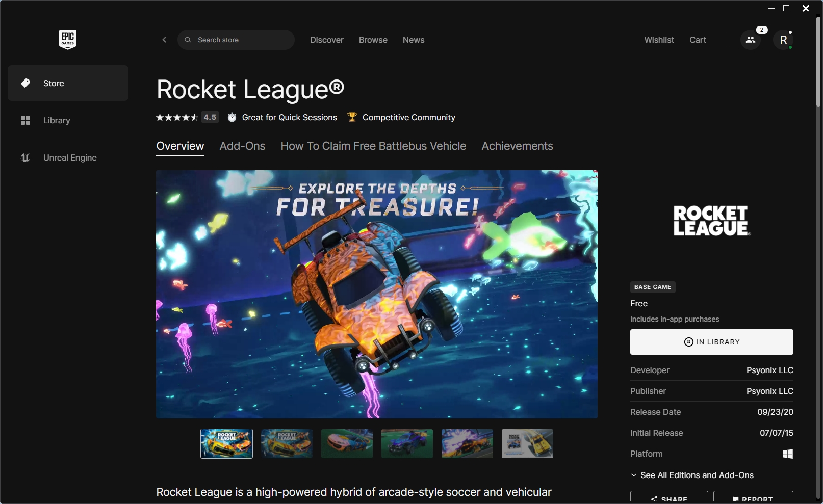Image resolution: width=823 pixels, height=504 pixels.
Task: Click in the Search store field
Action: pyautogui.click(x=236, y=40)
